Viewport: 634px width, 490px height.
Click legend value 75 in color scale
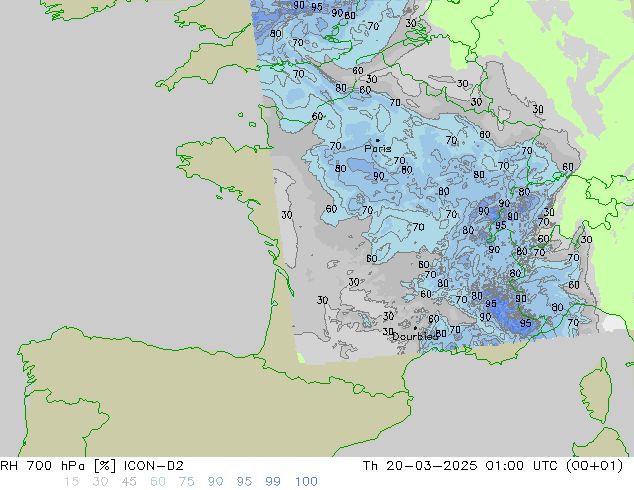click(x=186, y=482)
